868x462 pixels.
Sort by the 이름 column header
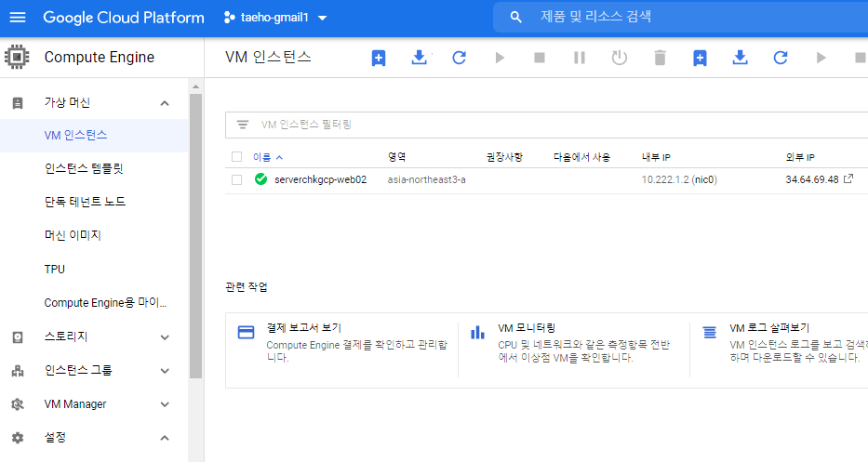[261, 157]
